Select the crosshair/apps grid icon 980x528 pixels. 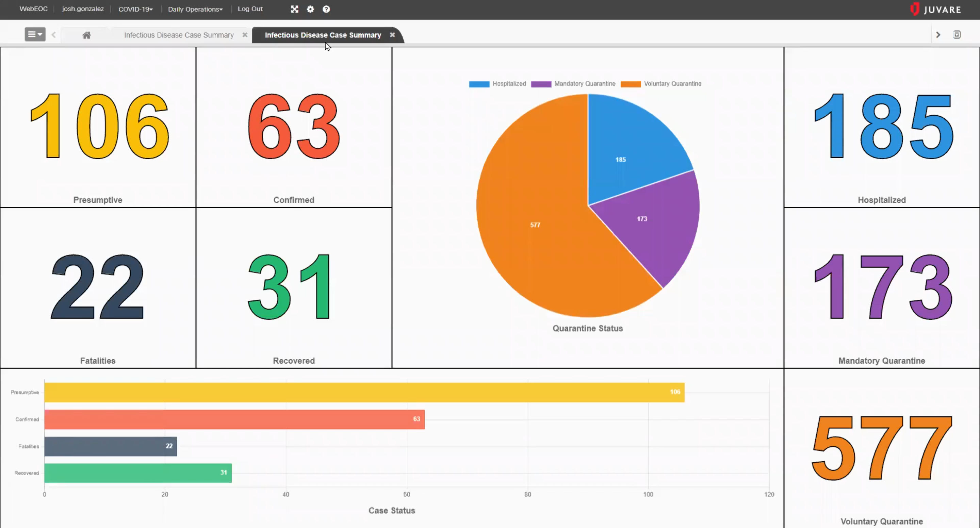(x=295, y=9)
